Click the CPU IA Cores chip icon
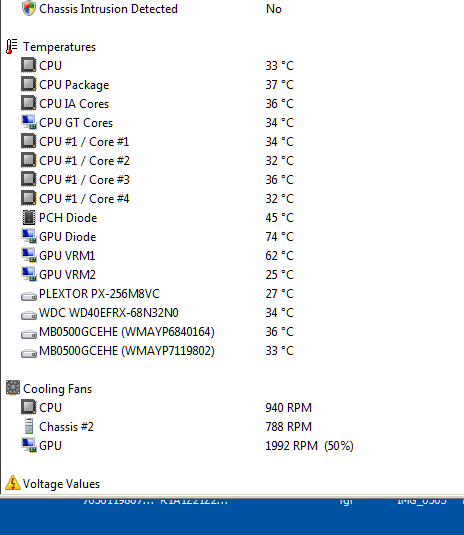Viewport: 464px width, 535px height. (29, 103)
